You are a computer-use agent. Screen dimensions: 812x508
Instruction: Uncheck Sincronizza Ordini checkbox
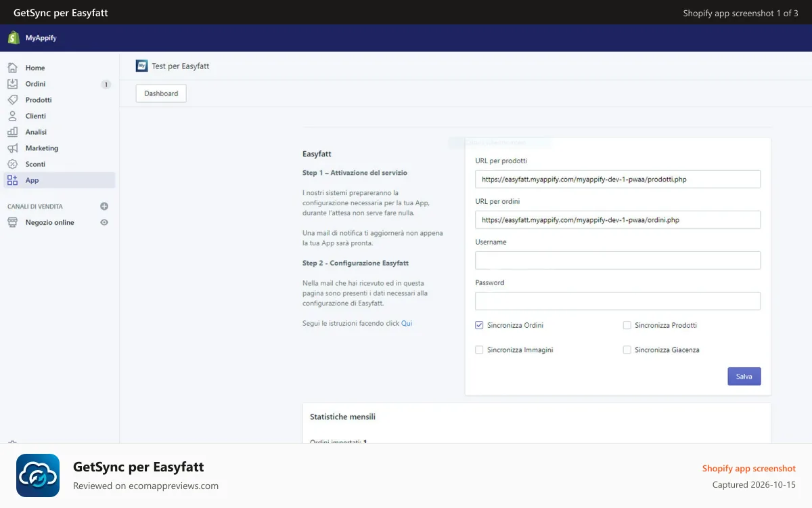(479, 325)
